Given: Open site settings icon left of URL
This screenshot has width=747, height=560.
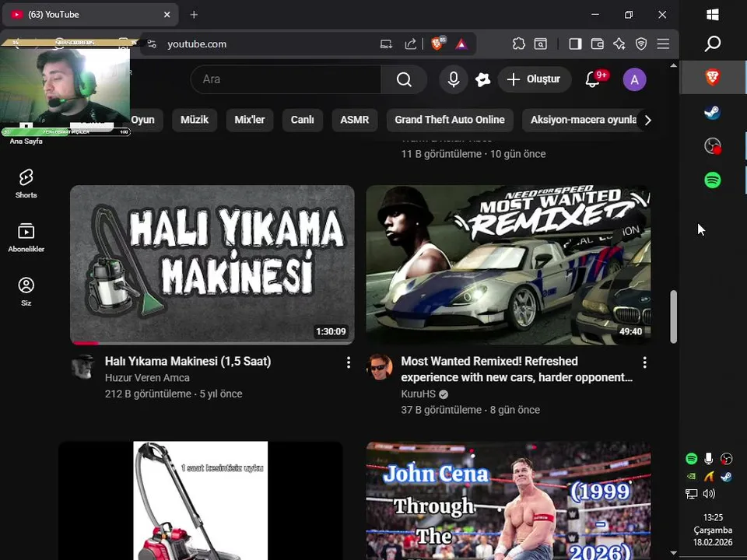Looking at the screenshot, I should (152, 44).
